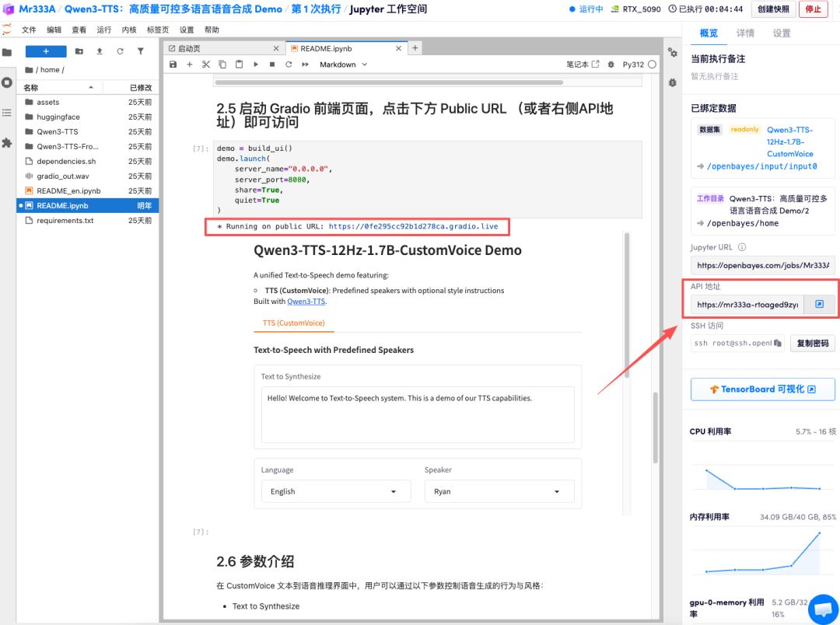840x625 pixels.
Task: Insert a new cell with the plus icon
Action: (x=189, y=65)
